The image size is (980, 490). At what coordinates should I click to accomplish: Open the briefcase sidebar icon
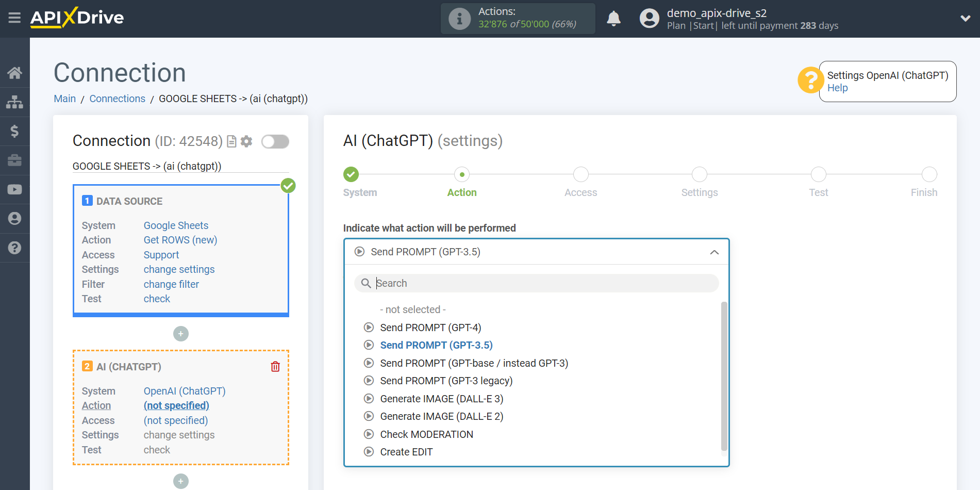14,160
